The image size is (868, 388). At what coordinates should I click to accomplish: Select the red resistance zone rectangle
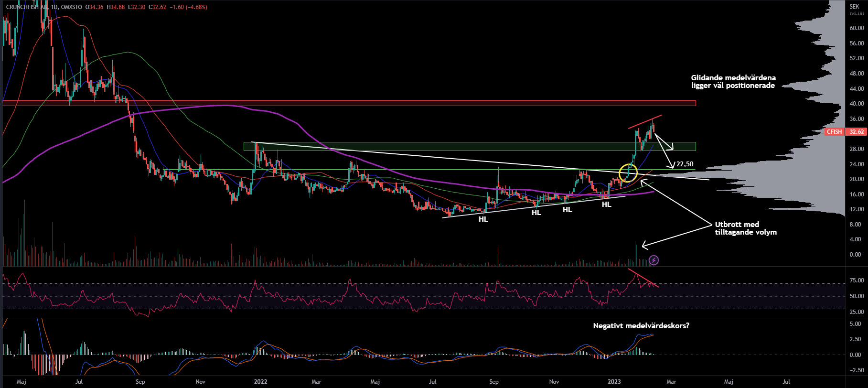pyautogui.click(x=349, y=103)
